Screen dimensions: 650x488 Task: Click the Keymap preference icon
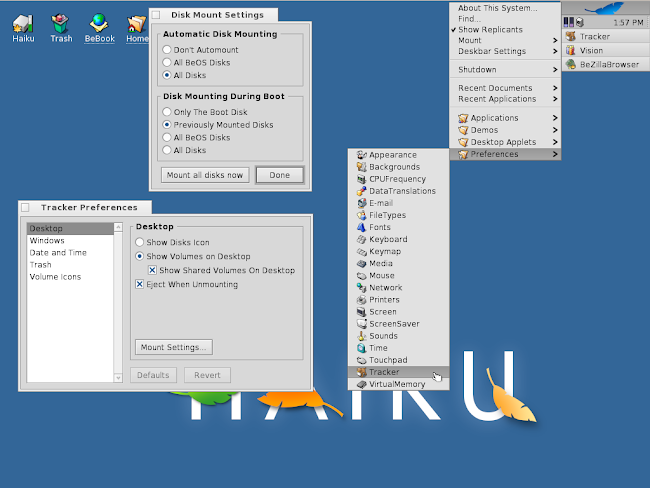[361, 251]
